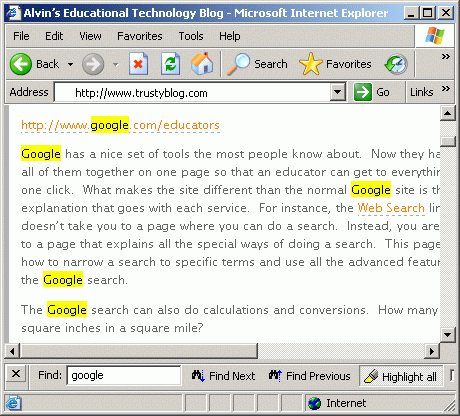Screen dimensions: 460x416
Task: Click the Stop page loading icon
Action: (x=138, y=64)
